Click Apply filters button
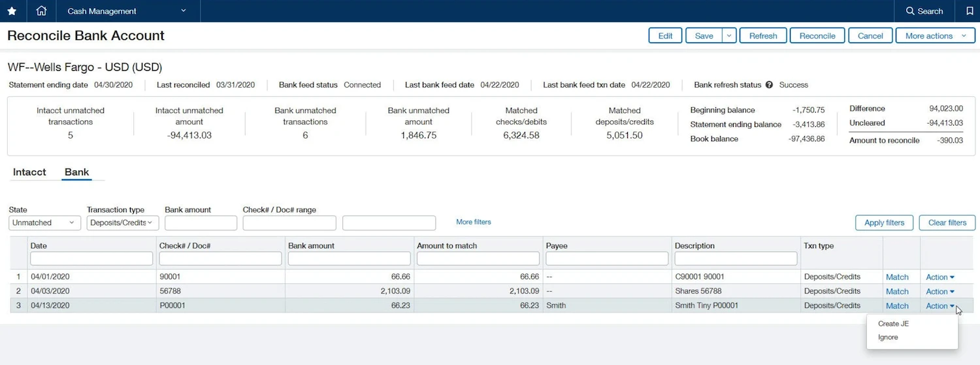980x365 pixels. click(x=884, y=223)
